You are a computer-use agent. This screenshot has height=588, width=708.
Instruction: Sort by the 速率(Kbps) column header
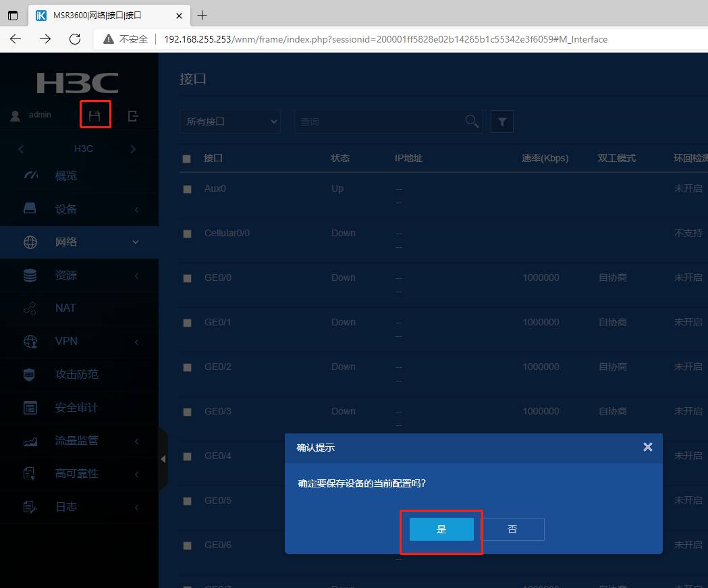(545, 158)
